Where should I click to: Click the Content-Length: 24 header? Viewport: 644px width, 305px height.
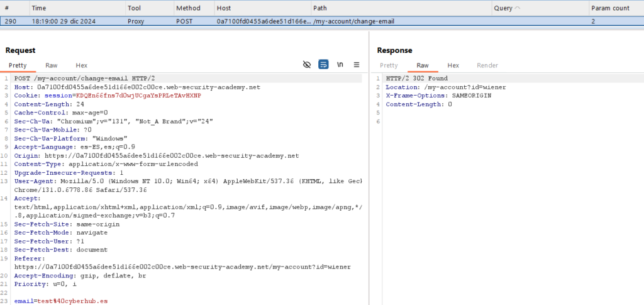49,104
